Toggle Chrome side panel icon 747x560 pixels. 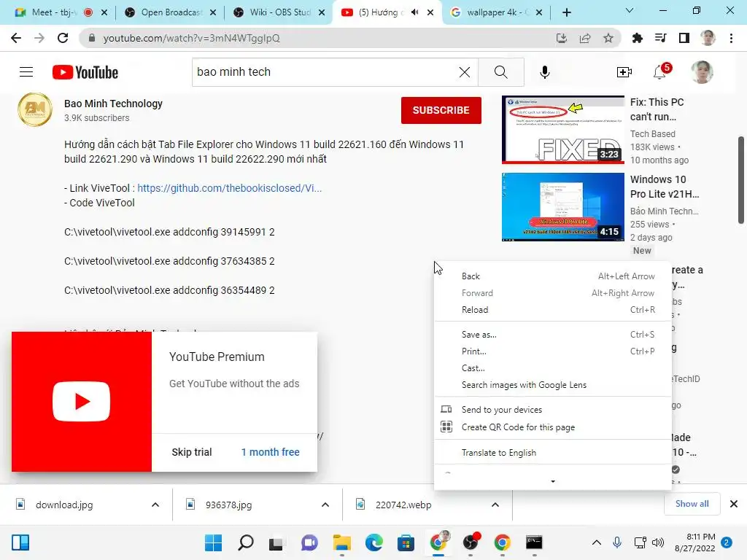click(x=684, y=38)
